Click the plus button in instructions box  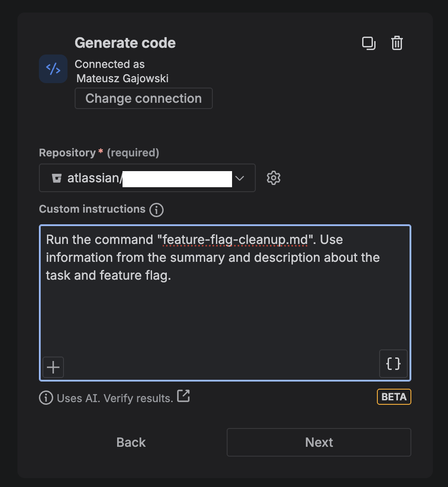[x=53, y=367]
